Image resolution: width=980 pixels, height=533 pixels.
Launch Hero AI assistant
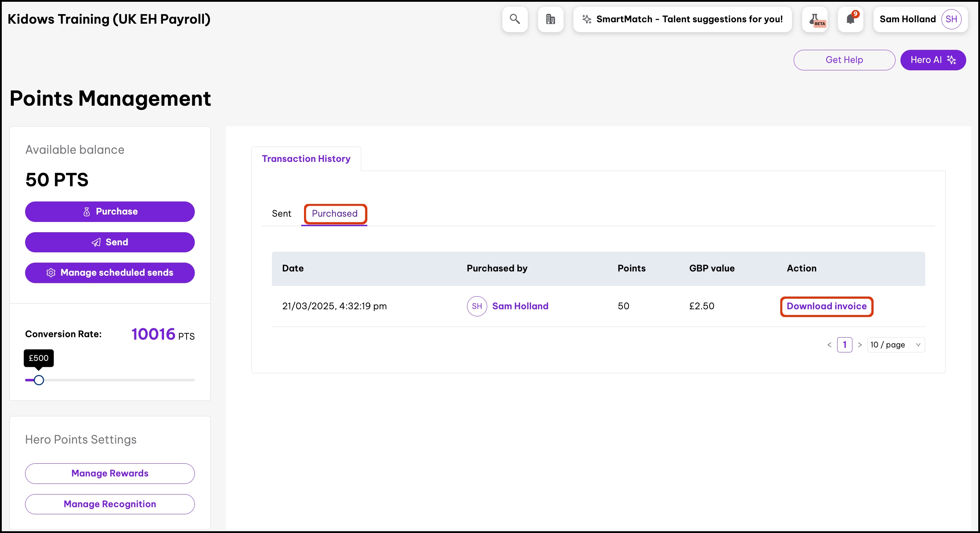point(932,60)
